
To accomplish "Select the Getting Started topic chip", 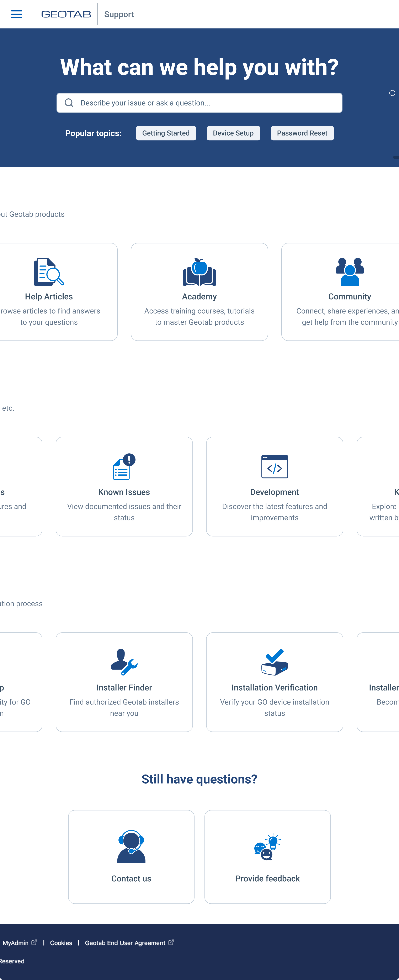I will 166,133.
